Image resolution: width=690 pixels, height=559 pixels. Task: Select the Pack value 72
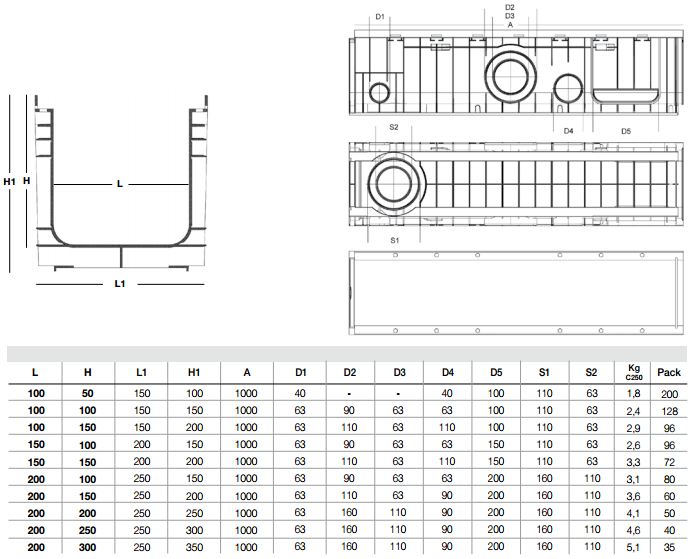click(x=669, y=463)
